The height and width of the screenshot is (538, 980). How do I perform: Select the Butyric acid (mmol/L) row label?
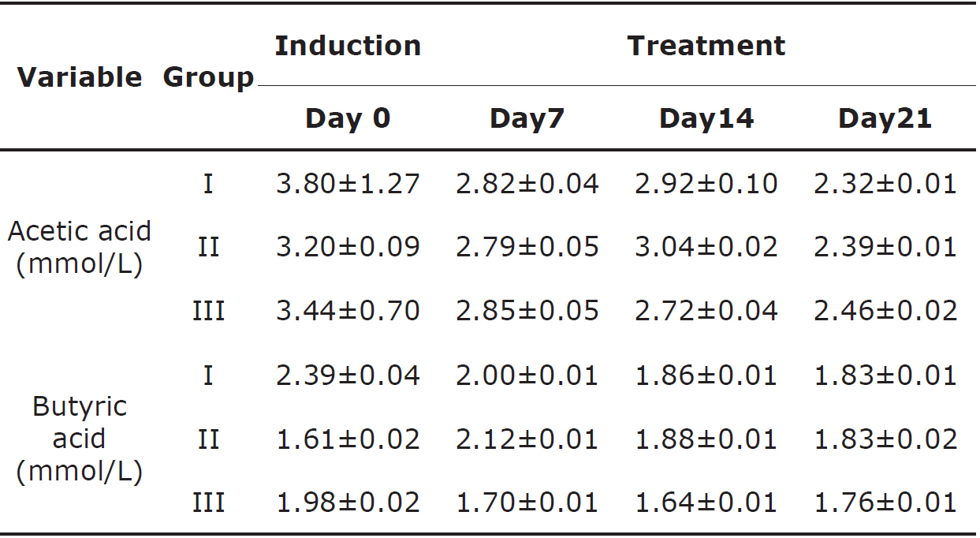[x=80, y=439]
